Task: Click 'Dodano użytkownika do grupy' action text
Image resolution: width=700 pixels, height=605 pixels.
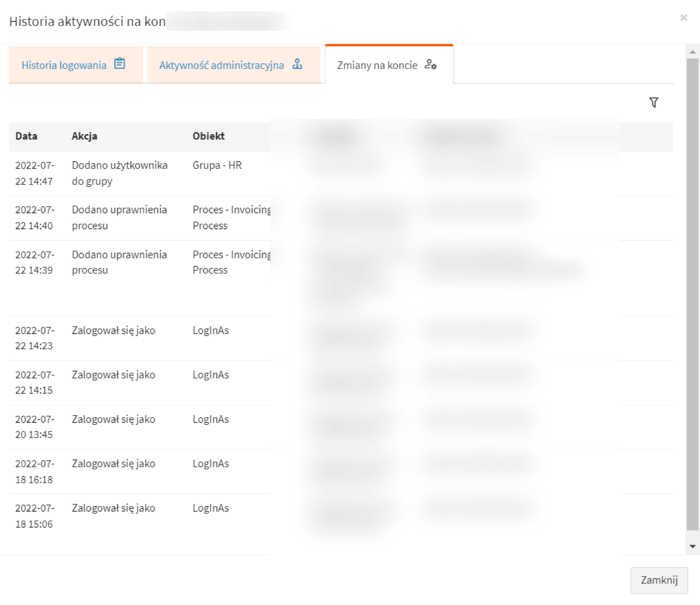Action: click(x=120, y=173)
